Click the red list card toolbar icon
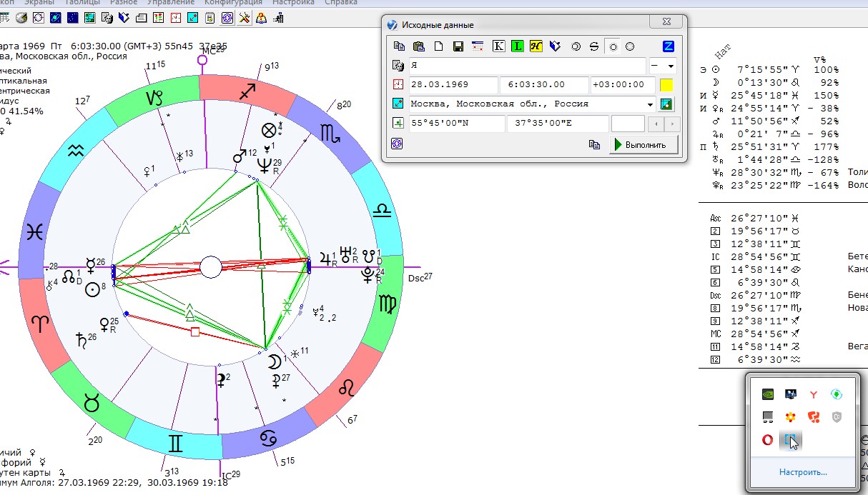 [x=158, y=18]
